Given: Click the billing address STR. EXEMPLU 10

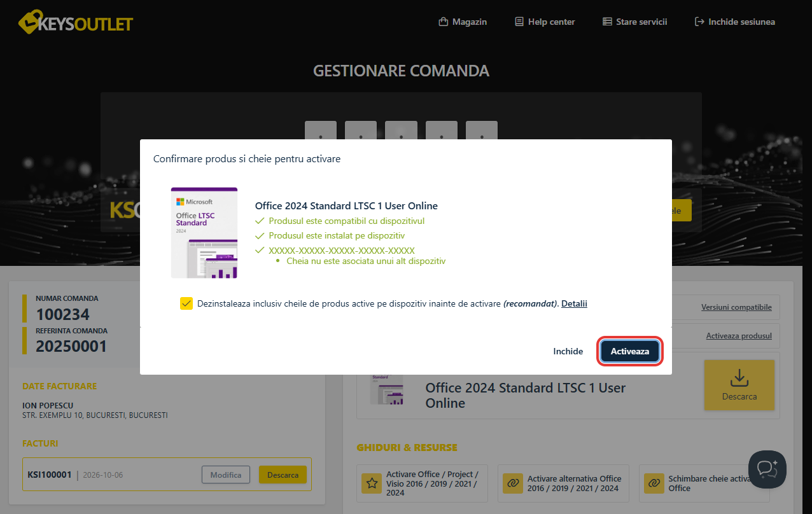Looking at the screenshot, I should (x=95, y=415).
